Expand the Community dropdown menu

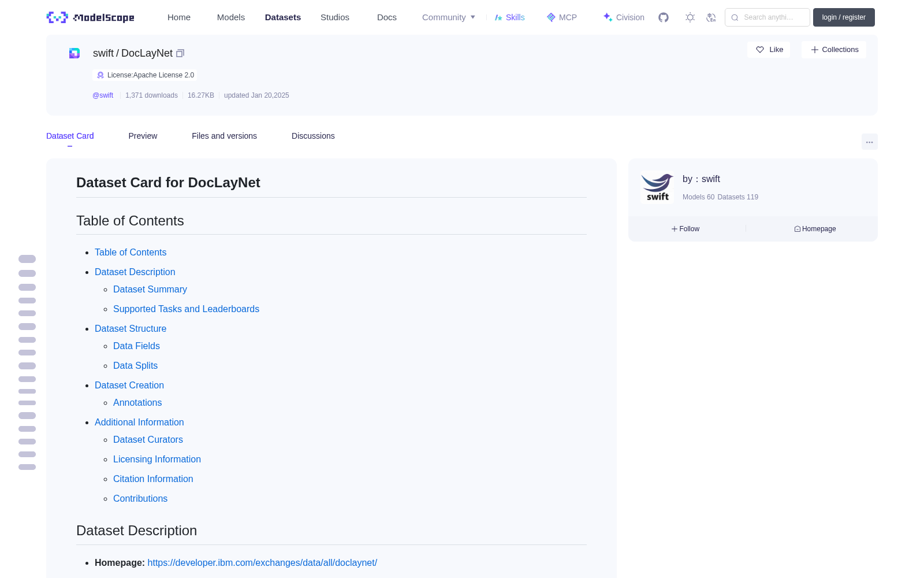tap(449, 17)
